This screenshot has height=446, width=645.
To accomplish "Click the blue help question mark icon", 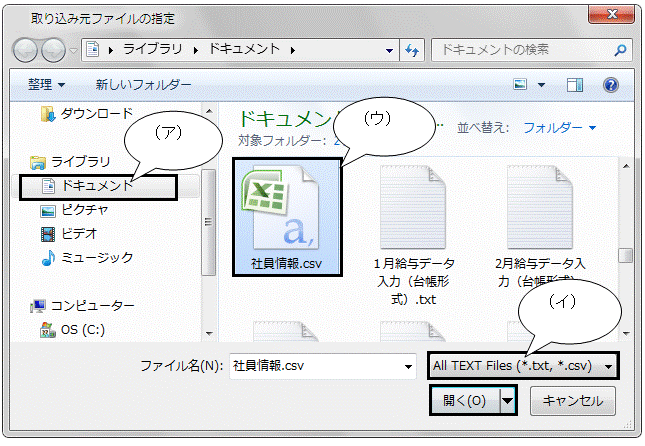I will coord(611,85).
